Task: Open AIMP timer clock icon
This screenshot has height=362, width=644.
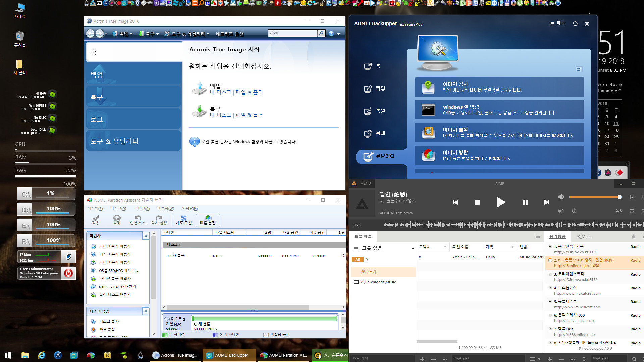Action: pyautogui.click(x=574, y=211)
